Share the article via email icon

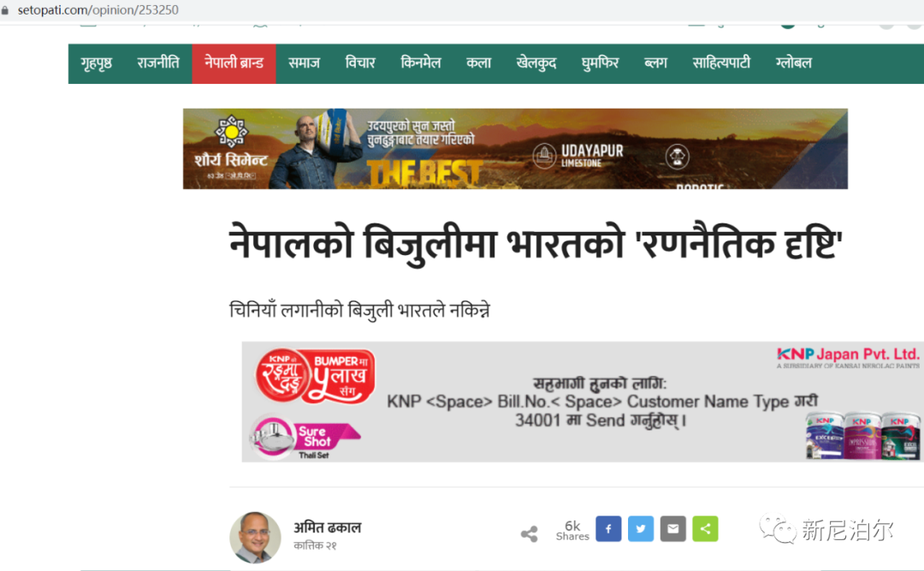pyautogui.click(x=673, y=528)
